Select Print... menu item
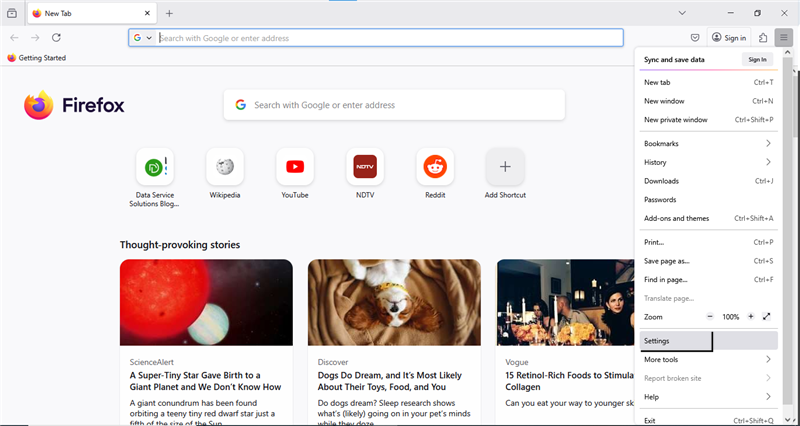The width and height of the screenshot is (800, 426). tap(709, 242)
